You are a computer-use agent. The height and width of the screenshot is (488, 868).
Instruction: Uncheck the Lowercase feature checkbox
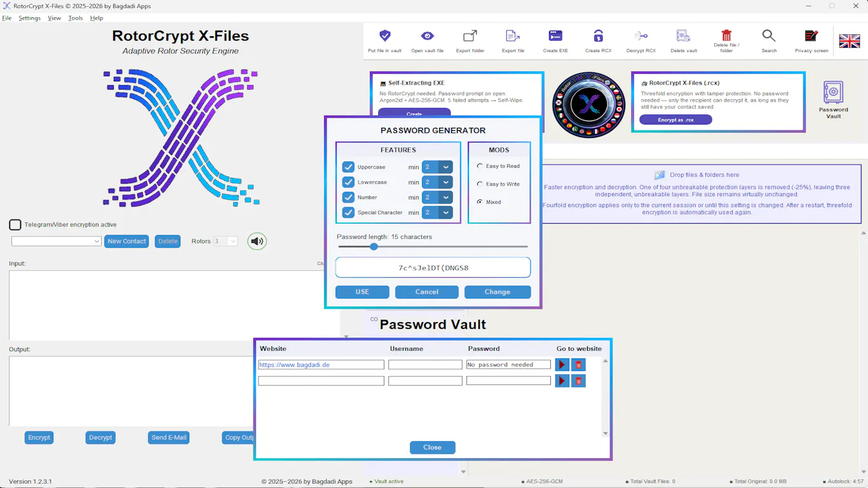348,182
